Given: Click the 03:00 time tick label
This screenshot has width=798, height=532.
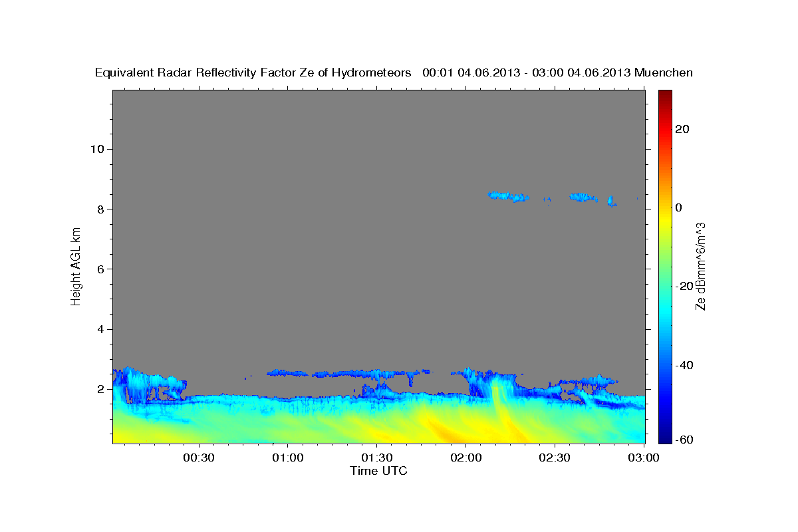Looking at the screenshot, I should 643,458.
